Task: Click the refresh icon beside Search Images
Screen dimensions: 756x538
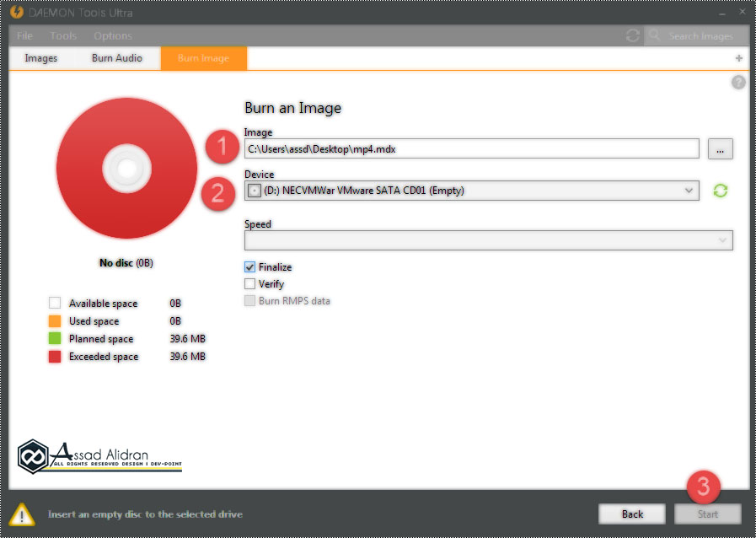Action: pyautogui.click(x=633, y=35)
